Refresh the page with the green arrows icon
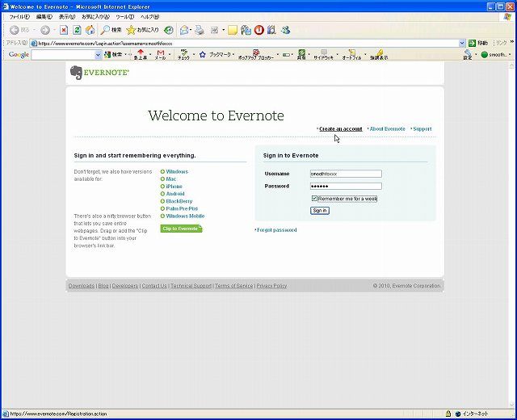517x420 pixels. [78, 30]
